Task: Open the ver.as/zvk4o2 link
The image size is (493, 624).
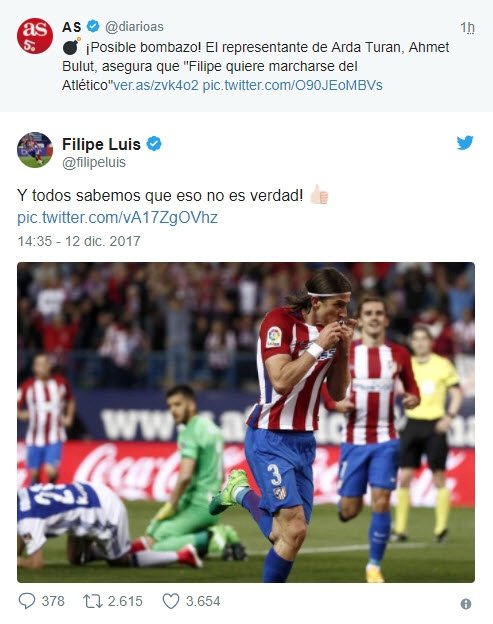Action: [156, 85]
